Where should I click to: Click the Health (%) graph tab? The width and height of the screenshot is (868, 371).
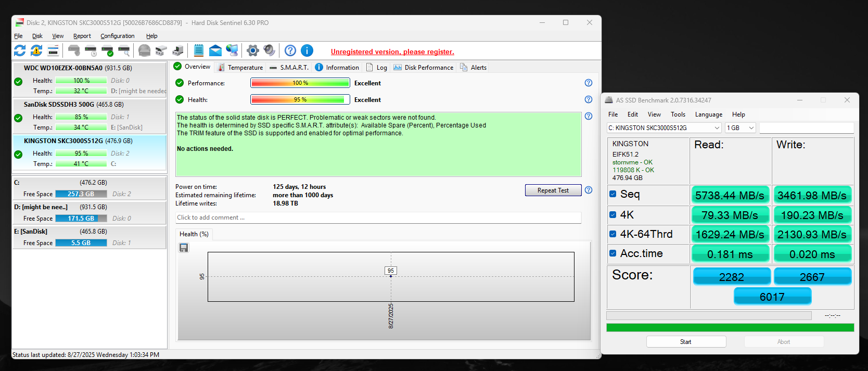(194, 234)
